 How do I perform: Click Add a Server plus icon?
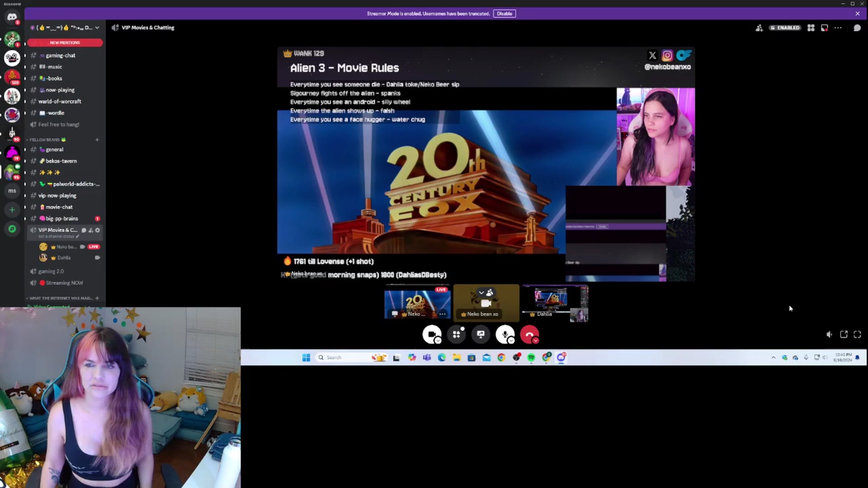12,210
